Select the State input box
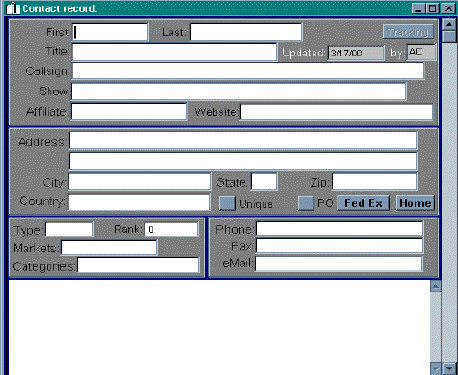Screen dimensions: 458x375 264,182
